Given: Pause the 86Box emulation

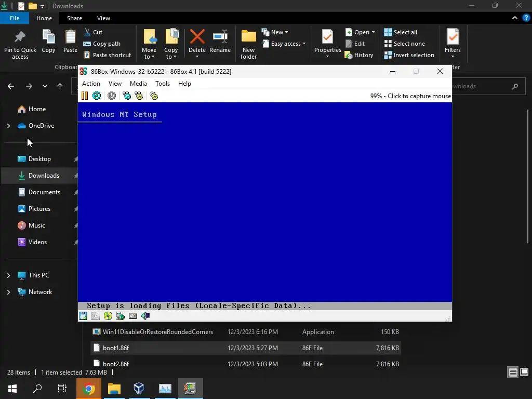Looking at the screenshot, I should tap(85, 96).
